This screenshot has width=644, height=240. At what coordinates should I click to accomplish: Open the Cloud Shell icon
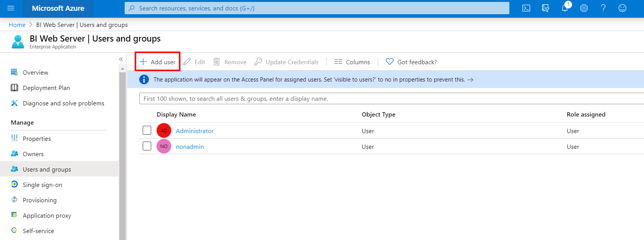click(x=526, y=8)
